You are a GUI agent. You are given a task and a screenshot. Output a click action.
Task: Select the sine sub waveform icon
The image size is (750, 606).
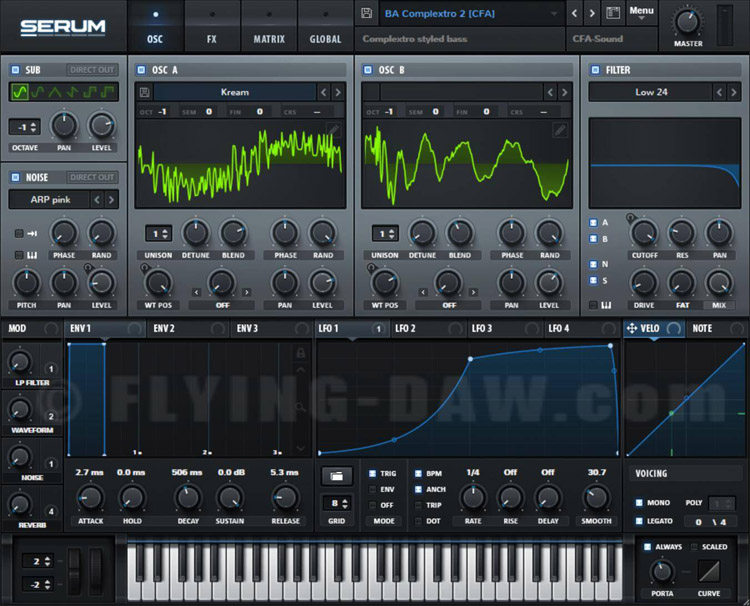tap(20, 92)
